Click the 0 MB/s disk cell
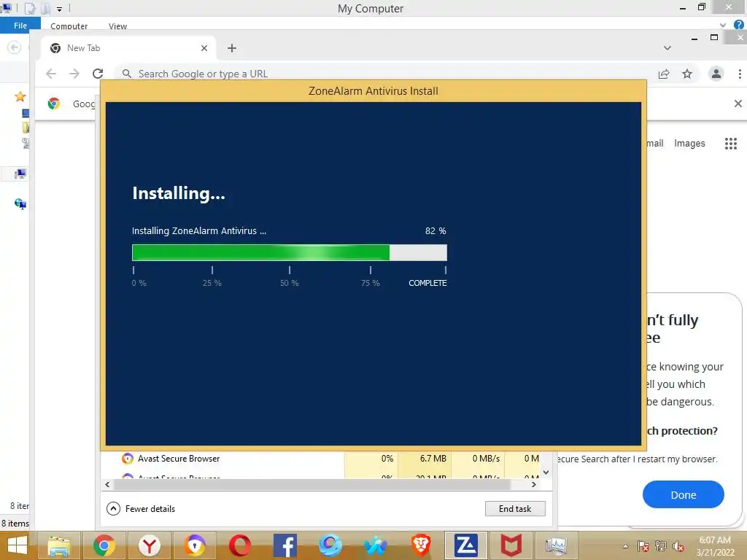The width and height of the screenshot is (747, 560). (x=478, y=459)
